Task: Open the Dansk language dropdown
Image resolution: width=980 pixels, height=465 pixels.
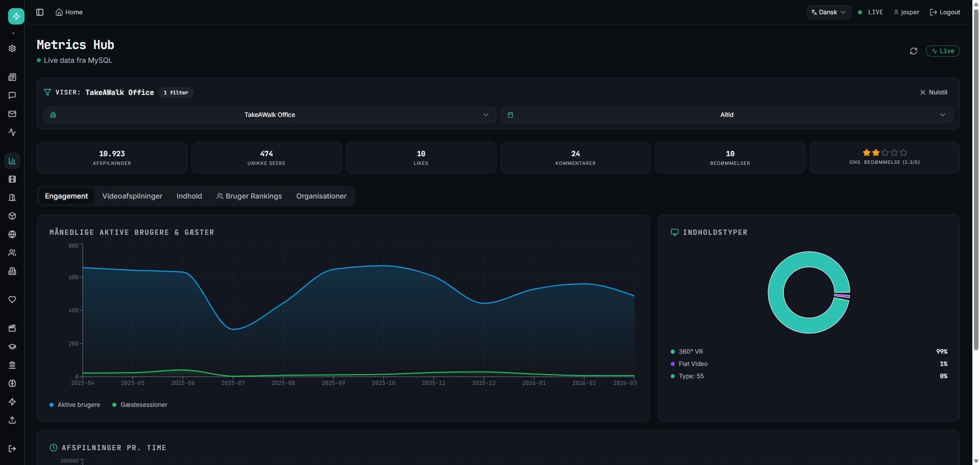Action: (829, 12)
